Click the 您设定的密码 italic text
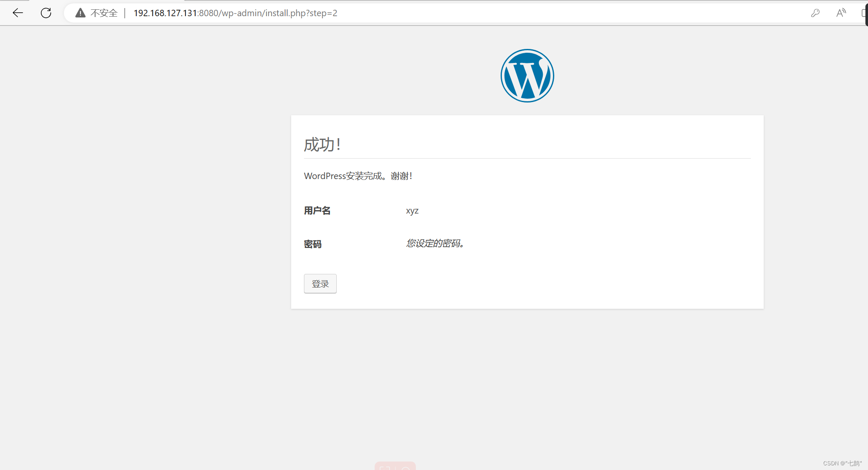Screen dimensions: 868x470 (x=435, y=243)
